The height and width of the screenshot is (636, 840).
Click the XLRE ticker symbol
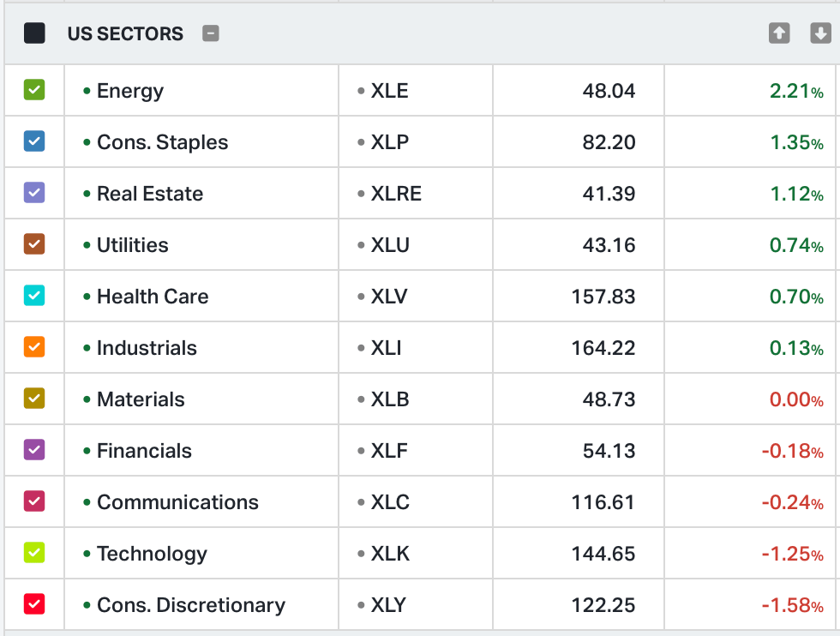[x=396, y=194]
